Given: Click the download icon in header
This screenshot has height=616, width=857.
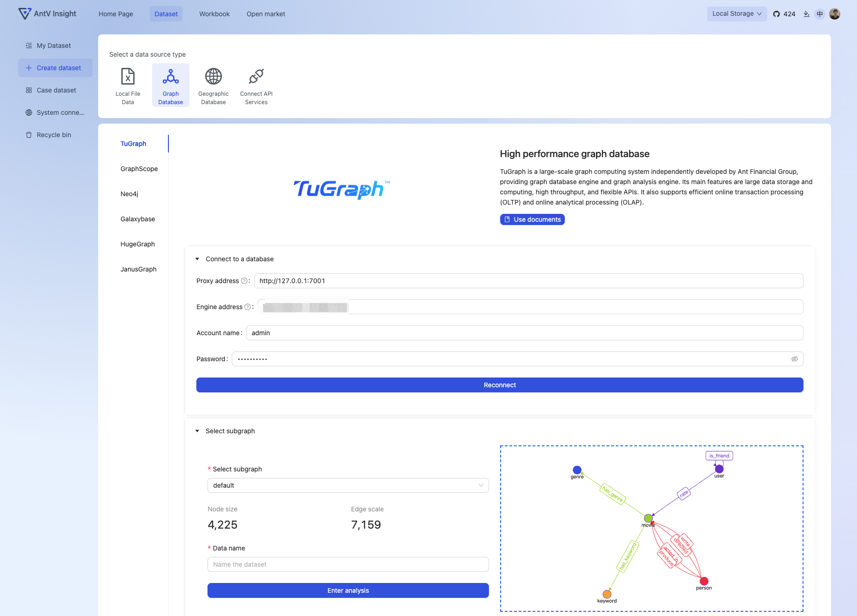Looking at the screenshot, I should point(807,14).
